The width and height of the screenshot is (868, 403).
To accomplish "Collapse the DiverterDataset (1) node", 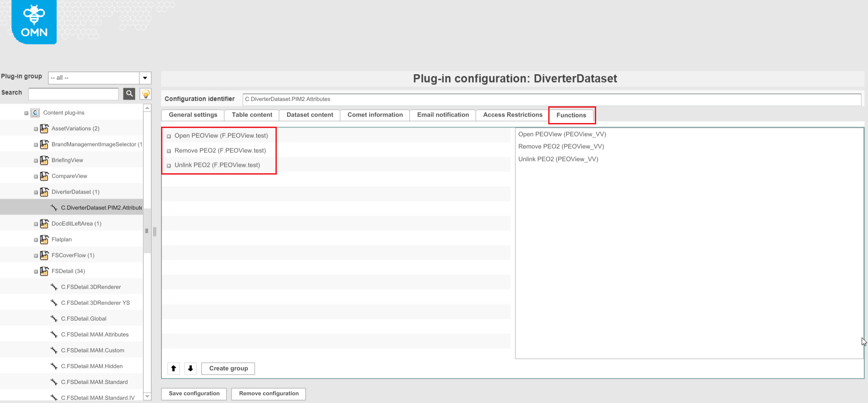I will (x=36, y=192).
